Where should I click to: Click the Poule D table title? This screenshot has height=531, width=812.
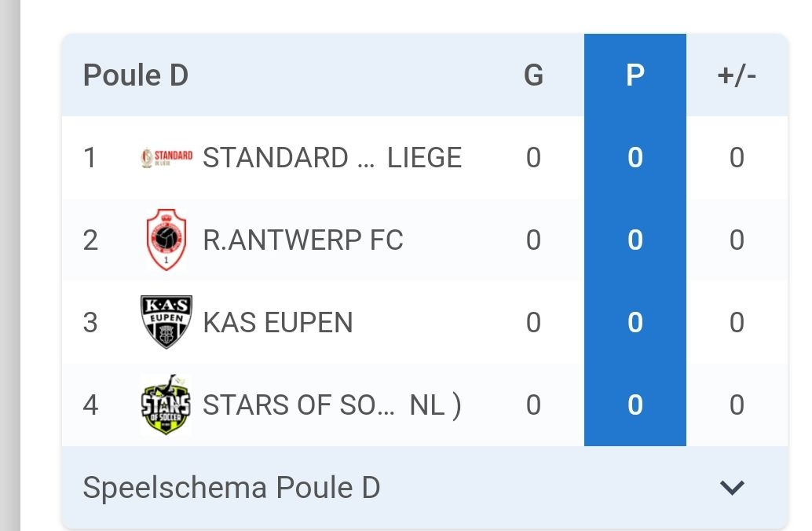tap(136, 75)
